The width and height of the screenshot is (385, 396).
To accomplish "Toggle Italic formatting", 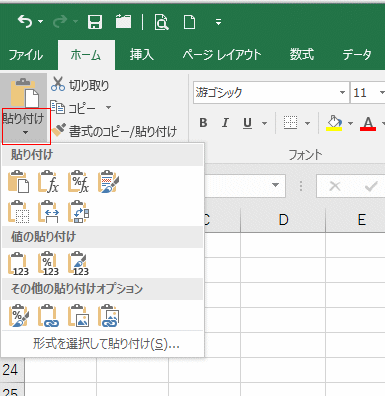I will (x=225, y=123).
